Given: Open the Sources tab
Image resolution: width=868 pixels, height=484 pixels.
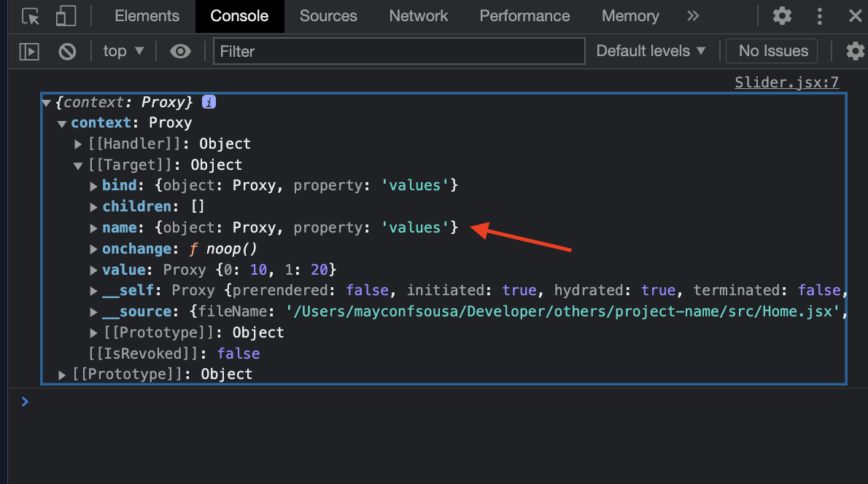Looking at the screenshot, I should click(x=328, y=16).
